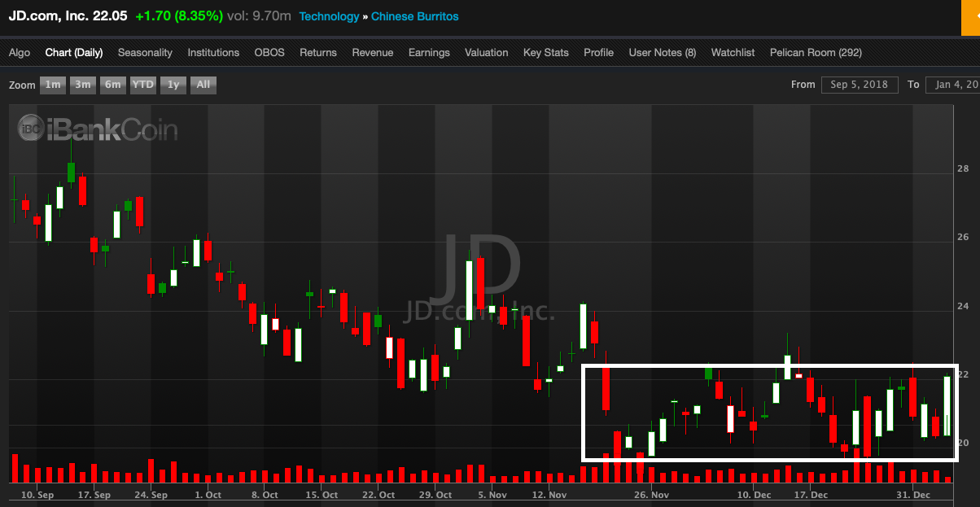This screenshot has height=507, width=980.
Task: Open the Chinese Burritos industry link
Action: (x=415, y=16)
